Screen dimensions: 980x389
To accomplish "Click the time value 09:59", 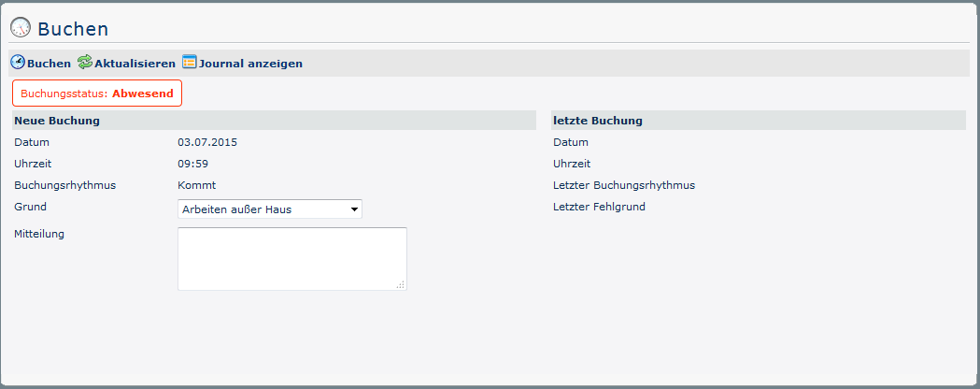I will pyautogui.click(x=192, y=164).
